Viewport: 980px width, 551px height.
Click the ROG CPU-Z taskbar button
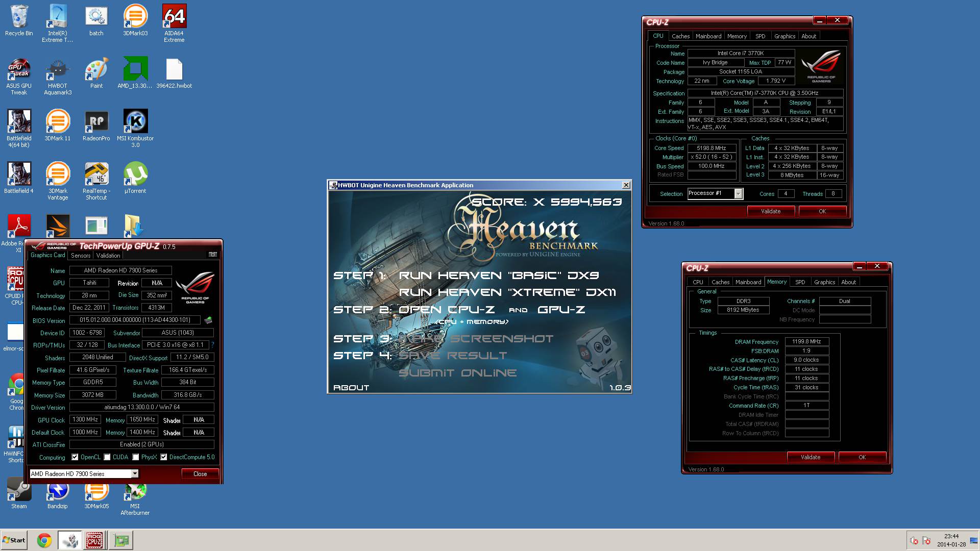pos(94,540)
